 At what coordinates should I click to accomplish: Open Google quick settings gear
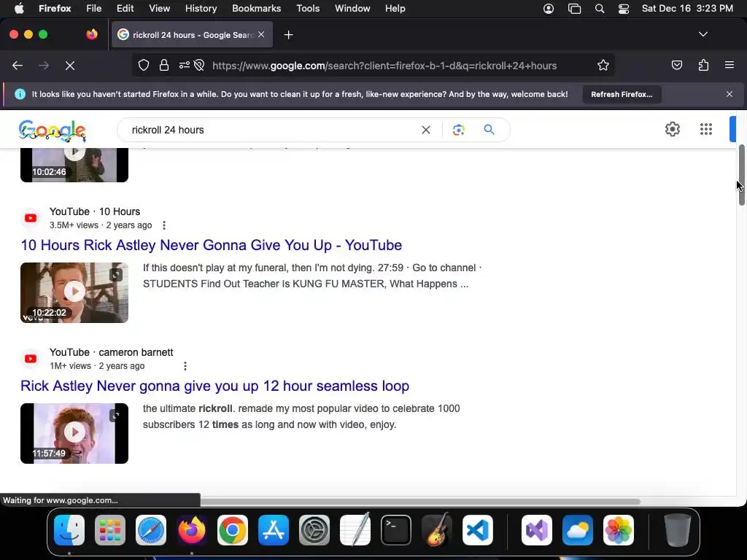672,129
